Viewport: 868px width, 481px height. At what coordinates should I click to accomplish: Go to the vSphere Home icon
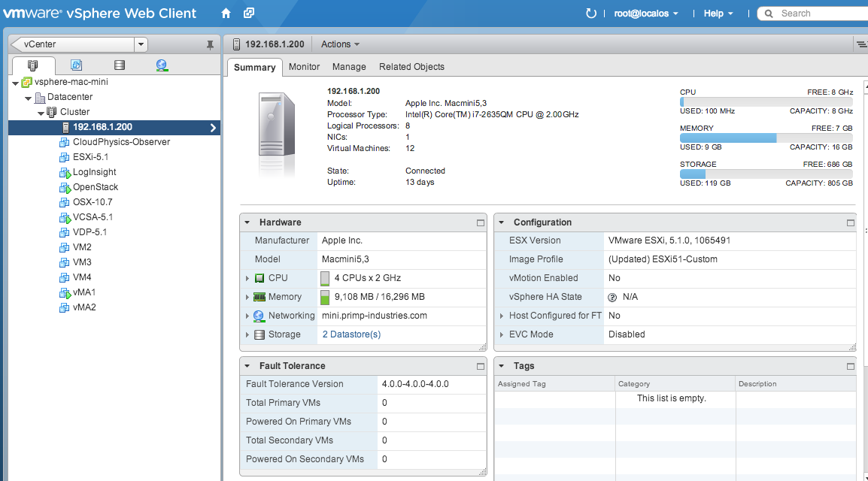(x=226, y=14)
